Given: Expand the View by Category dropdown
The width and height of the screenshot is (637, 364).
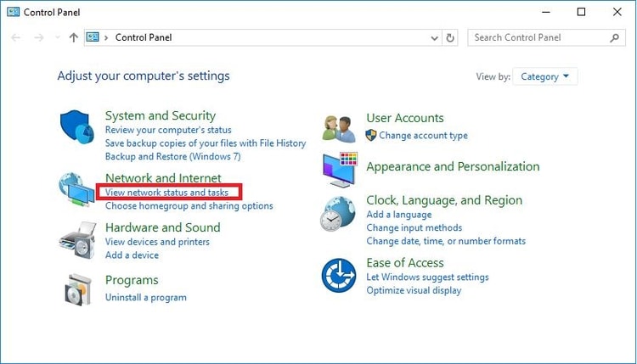Looking at the screenshot, I should click(x=544, y=76).
